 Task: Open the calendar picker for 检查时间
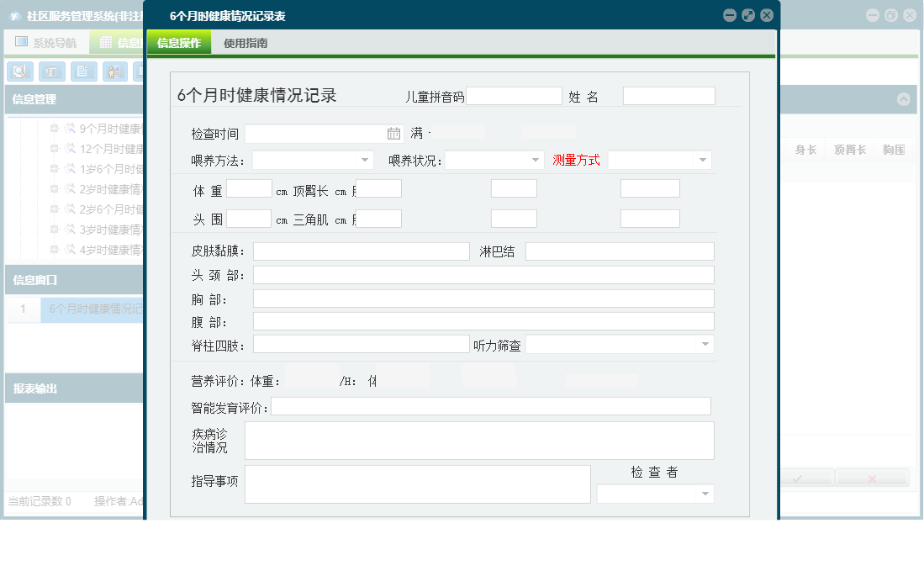(x=393, y=134)
